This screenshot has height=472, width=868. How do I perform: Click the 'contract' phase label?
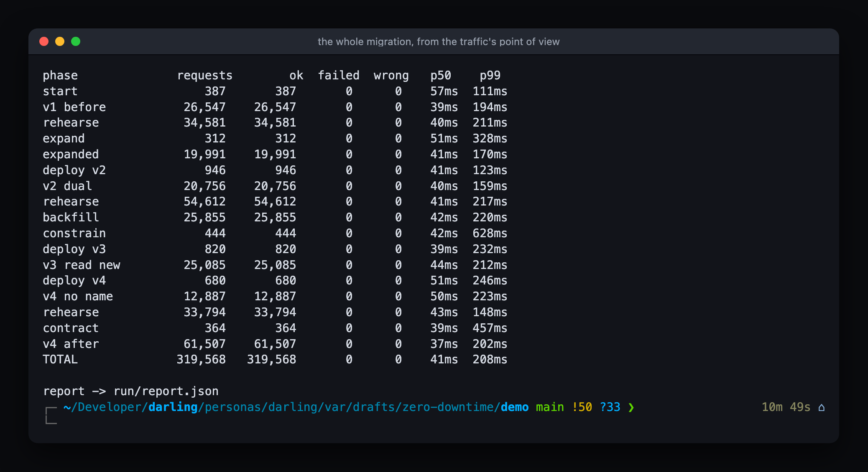pos(71,328)
